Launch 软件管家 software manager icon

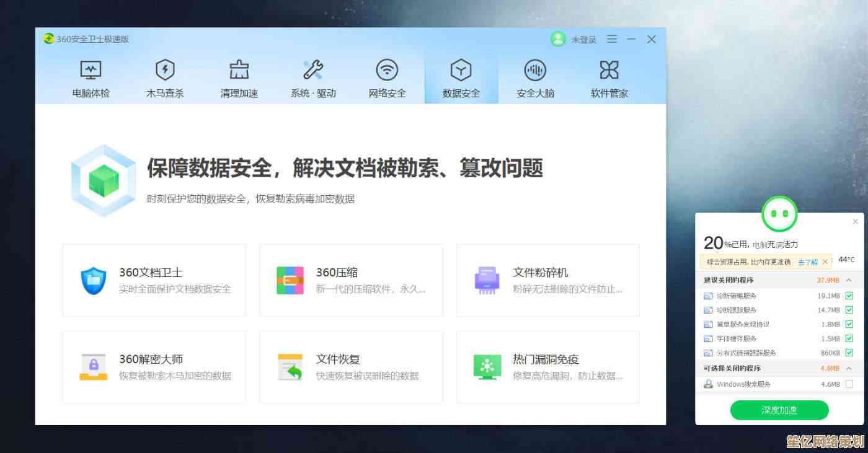click(x=609, y=70)
